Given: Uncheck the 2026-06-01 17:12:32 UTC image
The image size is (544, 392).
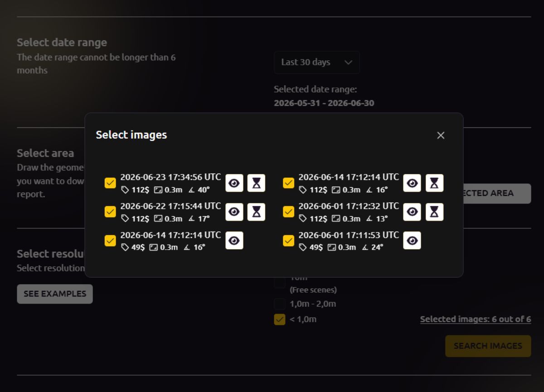Looking at the screenshot, I should [x=288, y=212].
